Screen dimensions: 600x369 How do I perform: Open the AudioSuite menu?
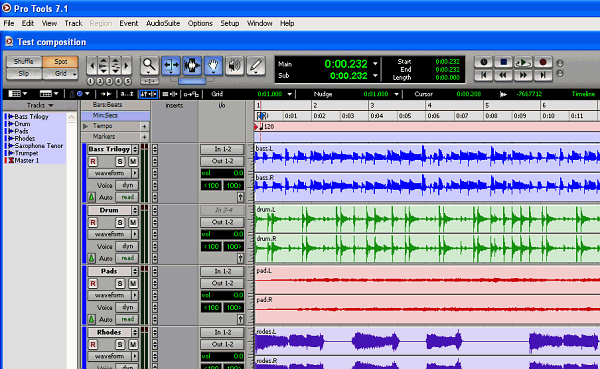163,23
